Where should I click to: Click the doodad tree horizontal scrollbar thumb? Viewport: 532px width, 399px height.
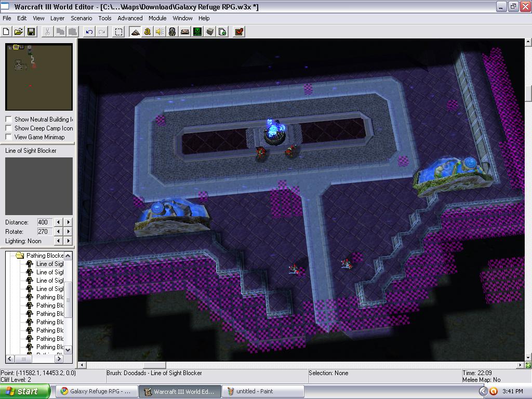pyautogui.click(x=24, y=358)
